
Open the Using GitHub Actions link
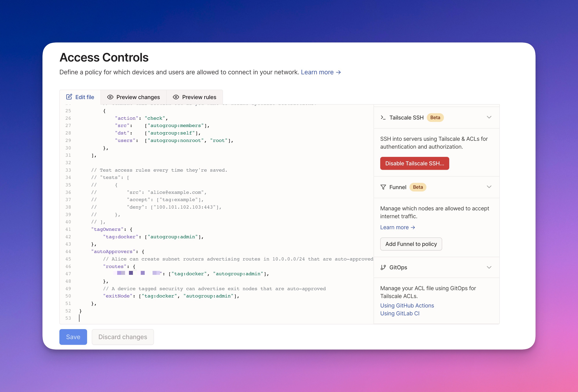(x=407, y=306)
